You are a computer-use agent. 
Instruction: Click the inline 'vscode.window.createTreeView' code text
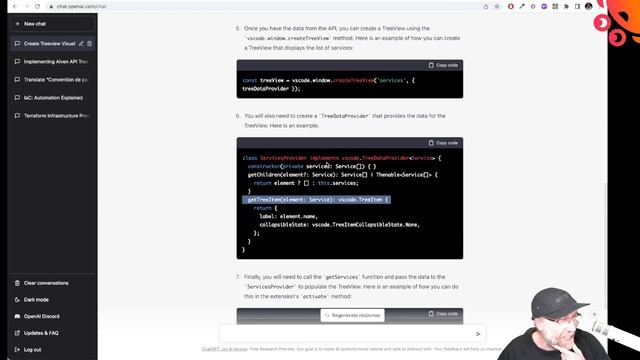(x=288, y=38)
